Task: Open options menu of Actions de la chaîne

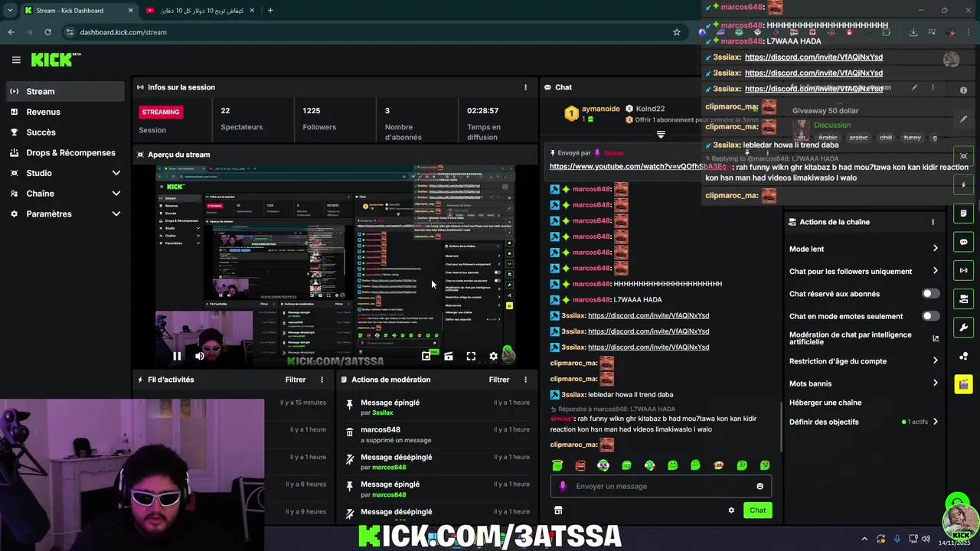Action: pos(933,222)
